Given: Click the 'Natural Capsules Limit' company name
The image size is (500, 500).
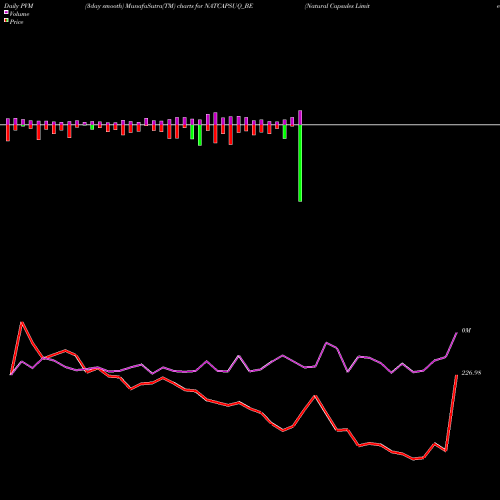Looking at the screenshot, I should (337, 6).
